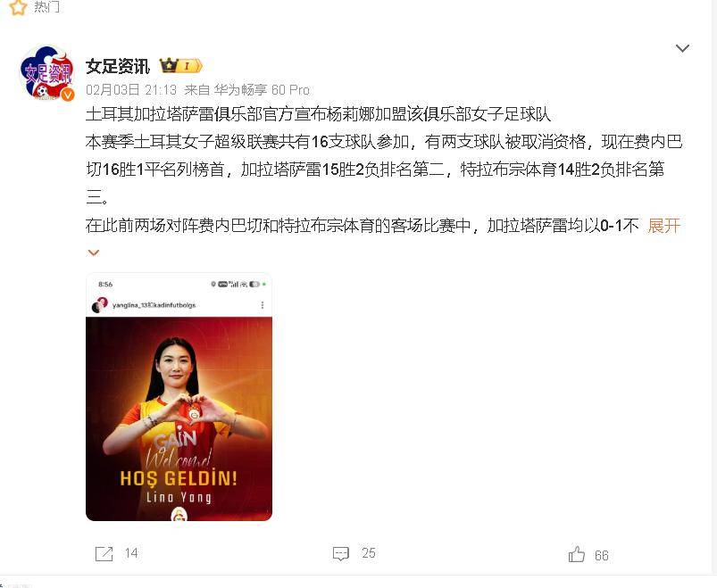Image resolution: width=717 pixels, height=588 pixels.
Task: Open the 女足资讯 username link
Action: (118, 66)
